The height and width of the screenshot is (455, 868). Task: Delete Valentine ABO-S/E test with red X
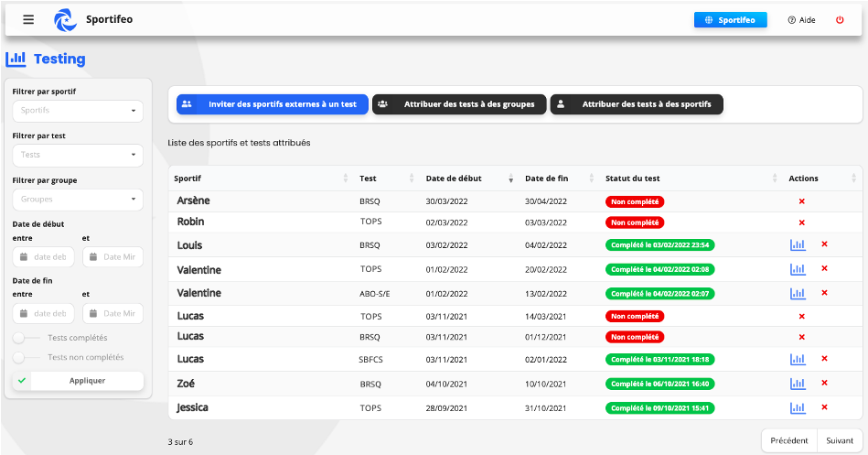[x=824, y=293]
